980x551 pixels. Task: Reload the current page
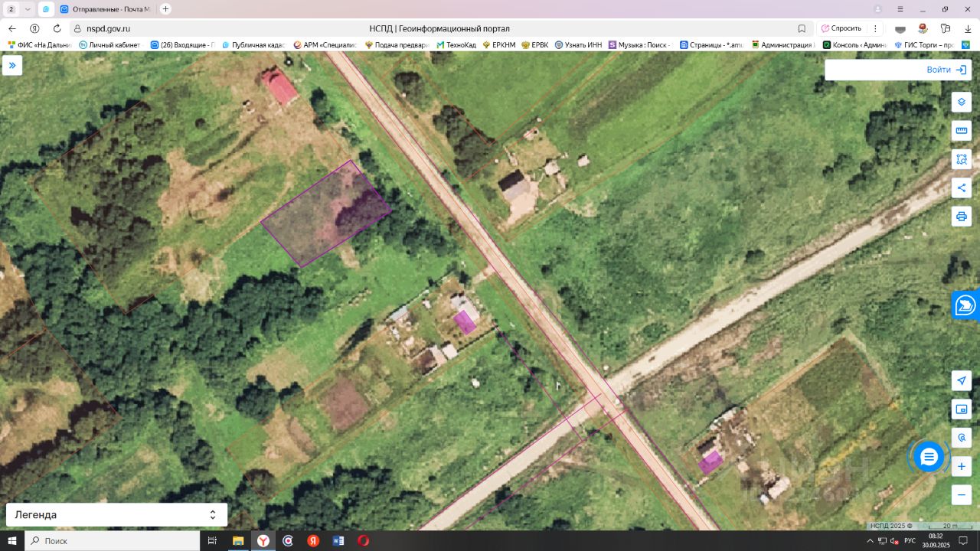pyautogui.click(x=57, y=28)
